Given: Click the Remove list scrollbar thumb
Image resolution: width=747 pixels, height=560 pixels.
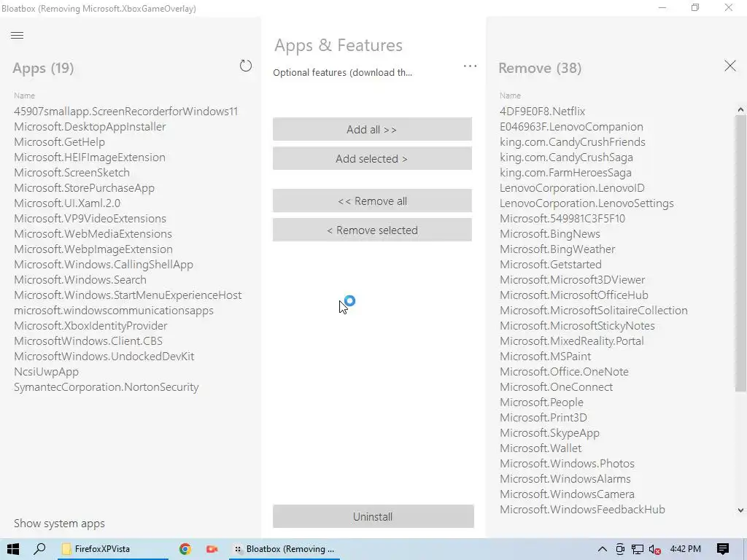Looking at the screenshot, I should (x=740, y=252).
